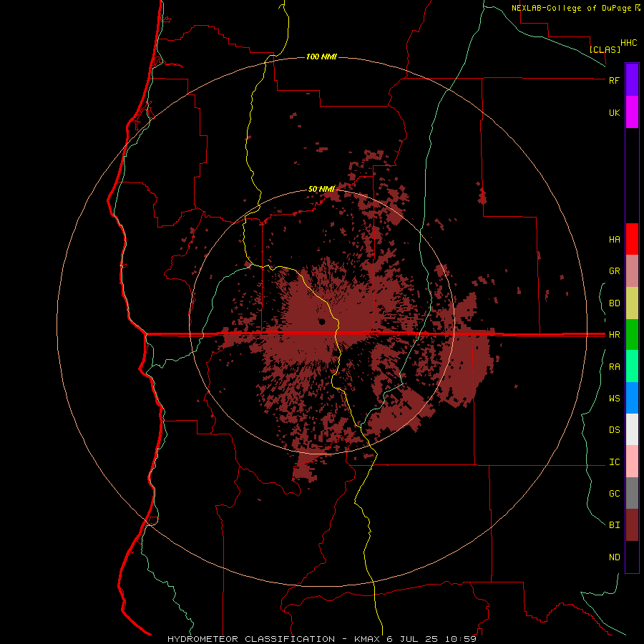Click the NEXLAB-College of DuPage text
Viewport: 644px width, 644px height.
tap(572, 8)
